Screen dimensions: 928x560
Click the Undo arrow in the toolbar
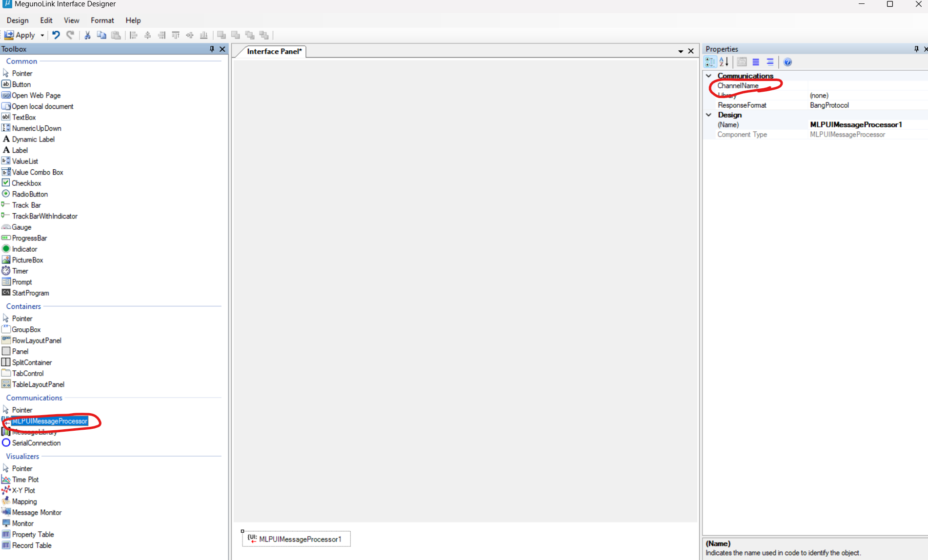click(56, 35)
